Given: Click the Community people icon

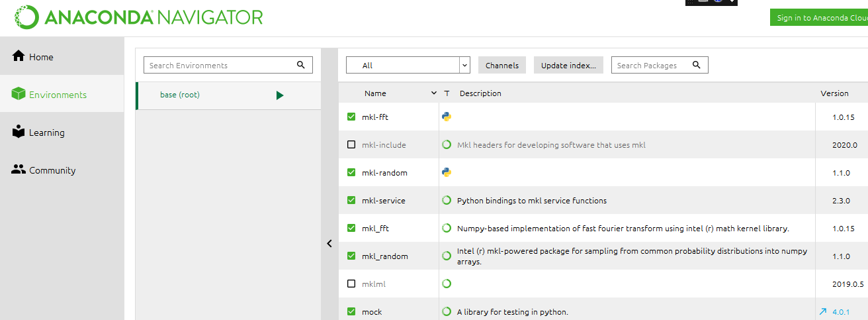Looking at the screenshot, I should coord(19,170).
